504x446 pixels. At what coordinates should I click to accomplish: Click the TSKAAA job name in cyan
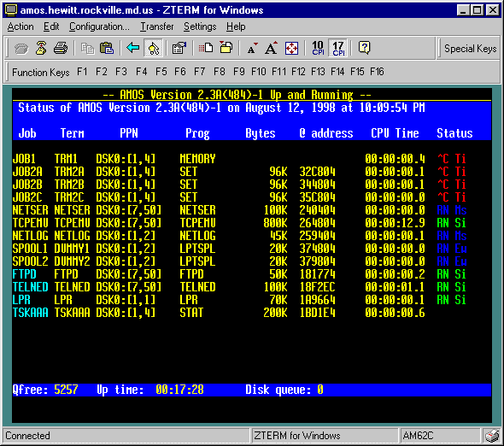coord(30,313)
